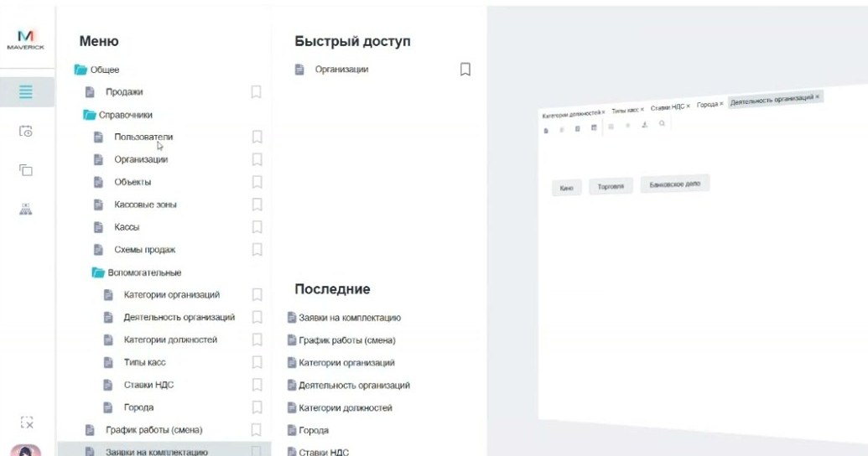Click the search icon in preview toolbar

[x=662, y=124]
